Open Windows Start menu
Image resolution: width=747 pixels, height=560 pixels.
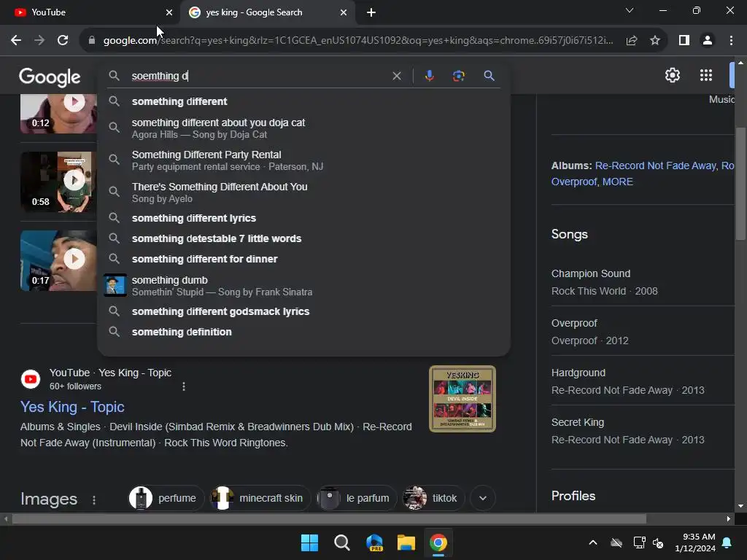(309, 542)
